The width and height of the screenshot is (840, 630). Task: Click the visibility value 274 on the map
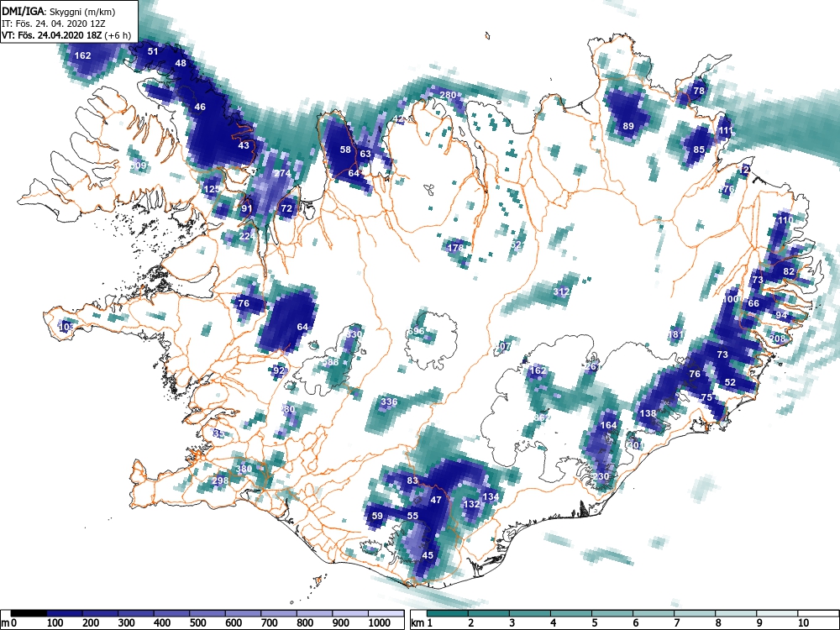click(282, 173)
